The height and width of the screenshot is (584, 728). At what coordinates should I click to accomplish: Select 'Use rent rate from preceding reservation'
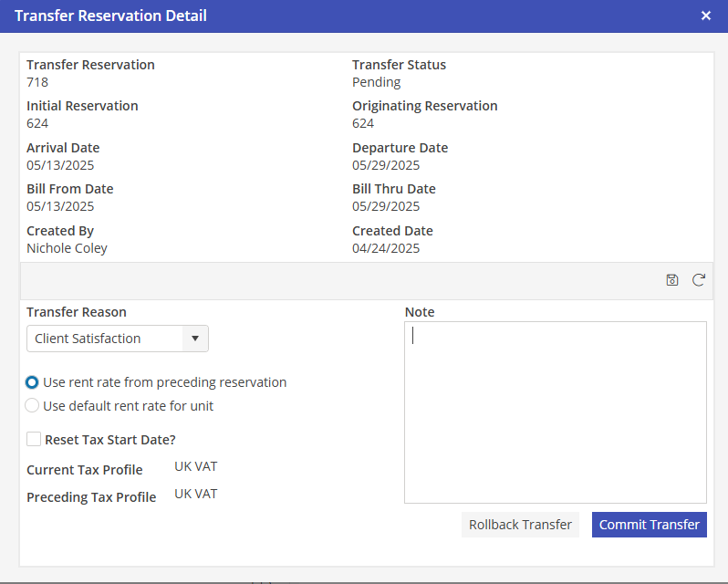(x=33, y=382)
